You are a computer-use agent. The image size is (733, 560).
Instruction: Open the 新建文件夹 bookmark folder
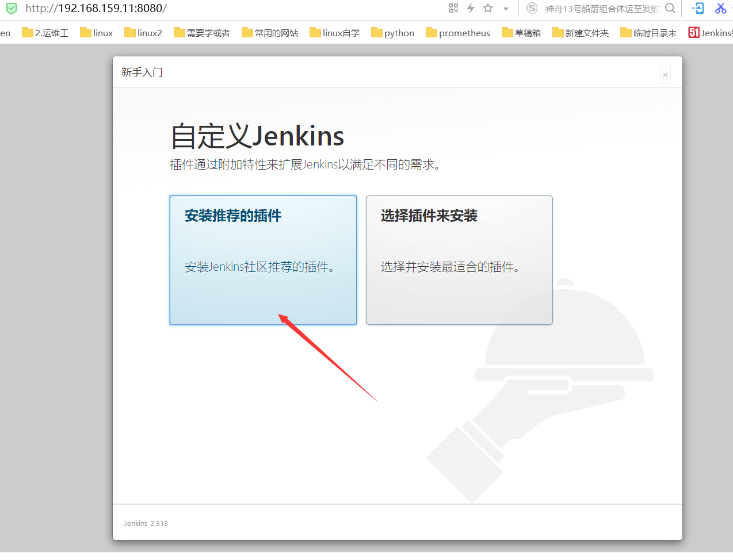pyautogui.click(x=581, y=33)
